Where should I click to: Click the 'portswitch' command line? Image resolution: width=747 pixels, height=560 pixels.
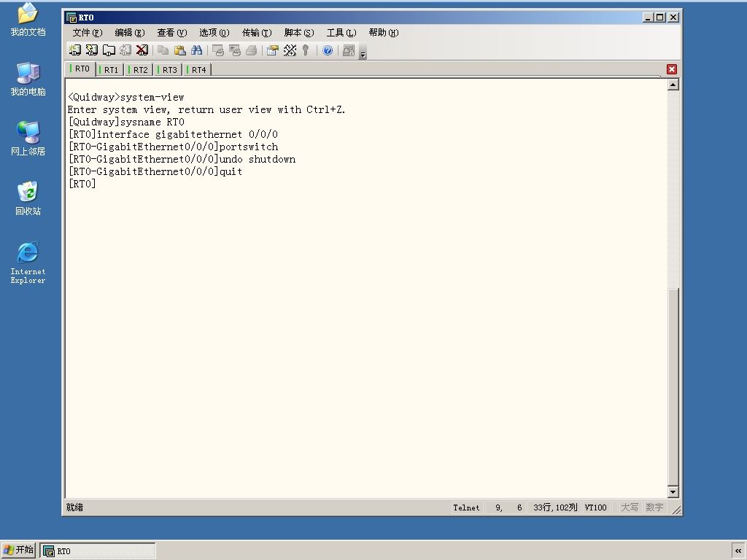[173, 147]
